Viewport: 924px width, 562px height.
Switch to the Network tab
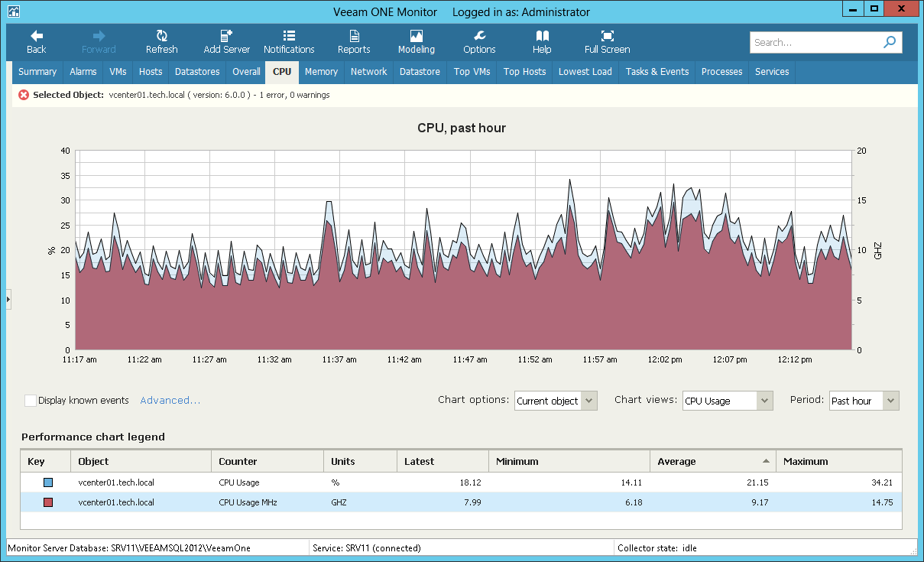click(368, 72)
